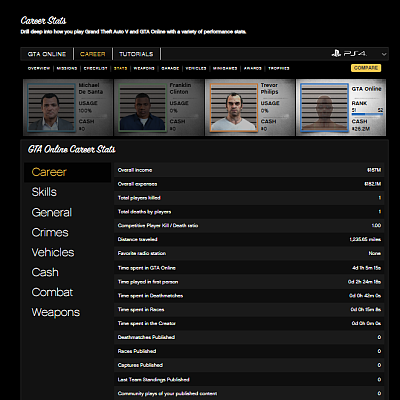Select Franklin Clinton mugshot portrait
Screen dimensions: 400x400
point(142,107)
